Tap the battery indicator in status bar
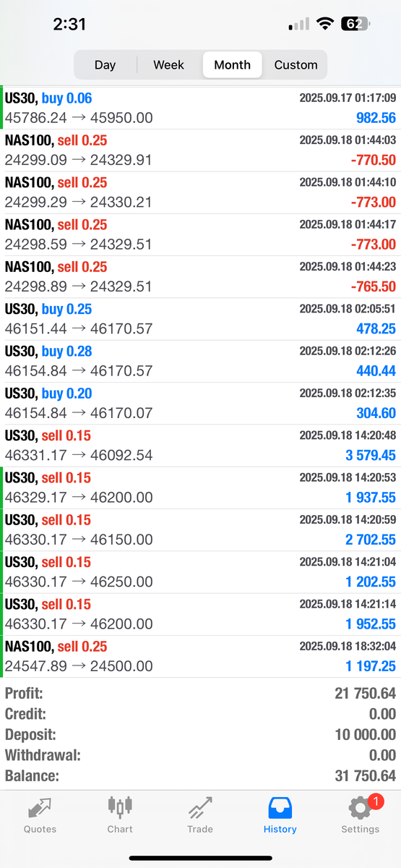Screen dimensions: 401x868 (355, 24)
